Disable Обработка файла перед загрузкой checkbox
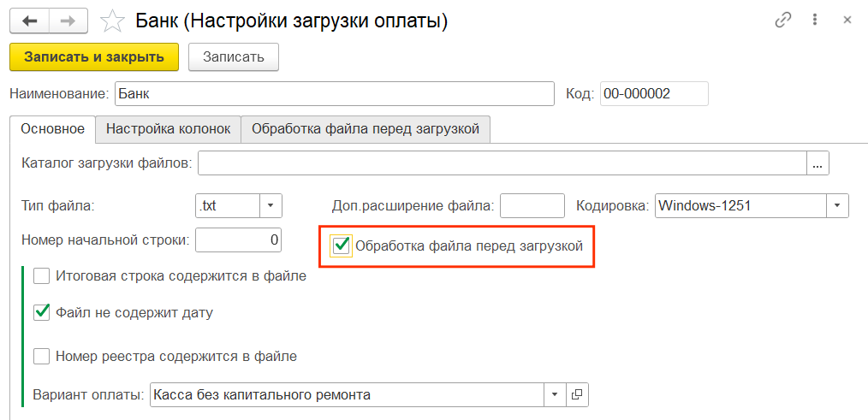The height and width of the screenshot is (420, 868). click(x=342, y=246)
